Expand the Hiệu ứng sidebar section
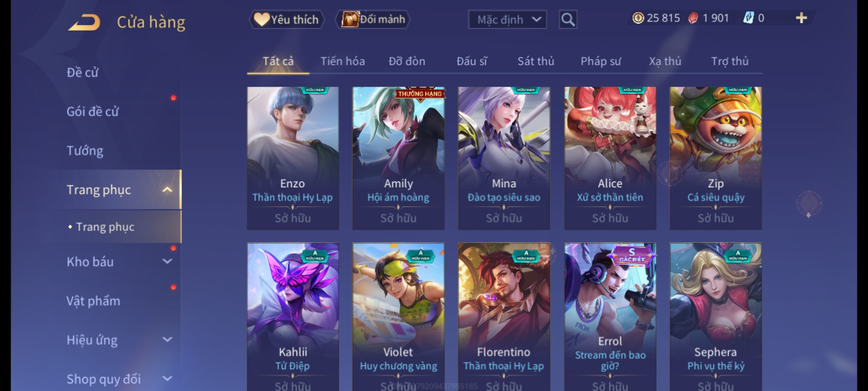Viewport: 868px width, 391px height. coord(167,340)
